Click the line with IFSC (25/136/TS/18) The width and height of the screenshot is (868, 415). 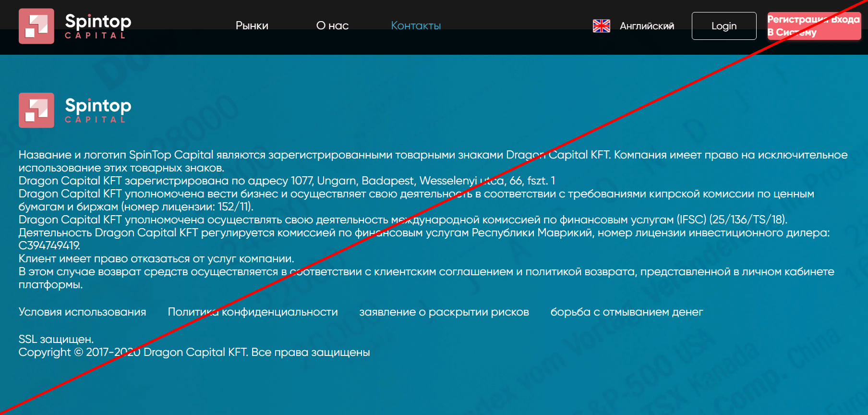(x=403, y=220)
